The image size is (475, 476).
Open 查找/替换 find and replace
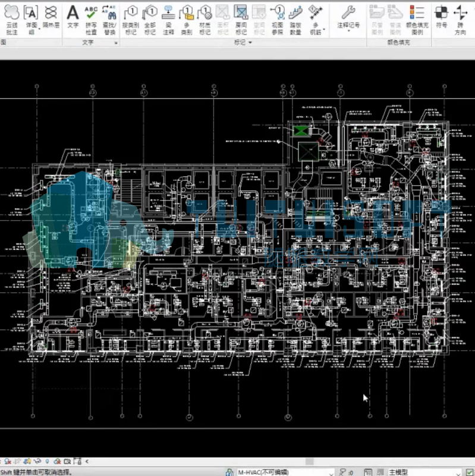(x=109, y=20)
